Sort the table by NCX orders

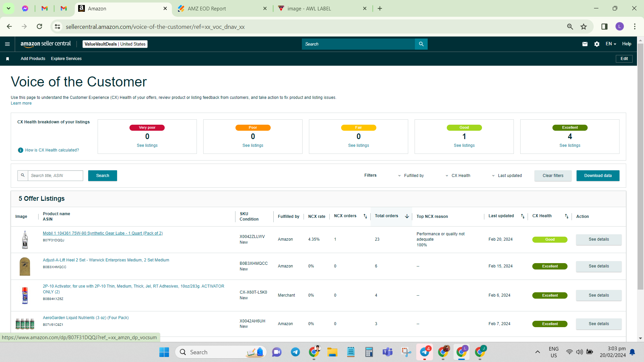coord(365,216)
